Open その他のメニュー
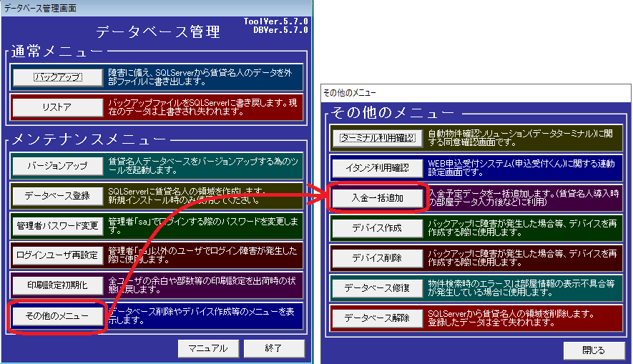Screen dimensions: 633x364 (x=57, y=315)
